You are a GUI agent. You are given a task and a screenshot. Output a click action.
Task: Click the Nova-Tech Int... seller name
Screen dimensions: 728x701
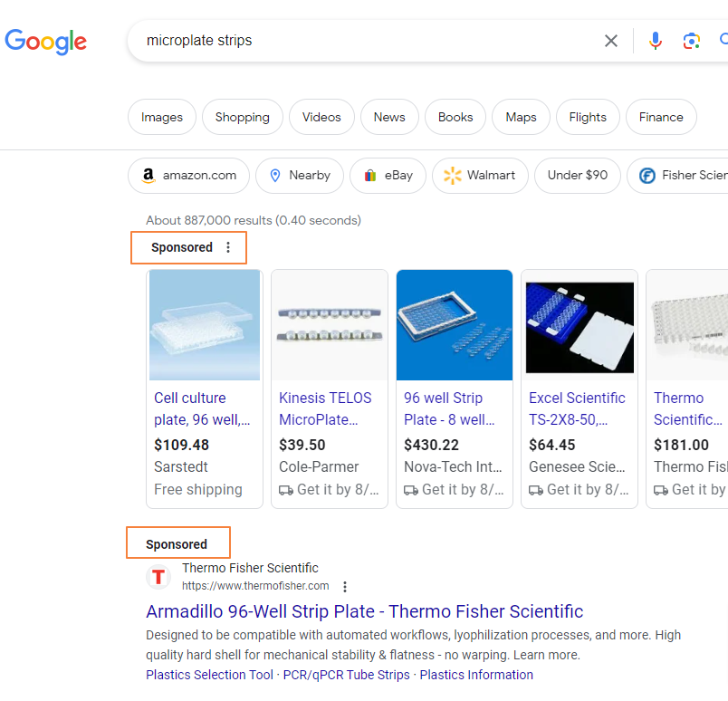(x=453, y=466)
